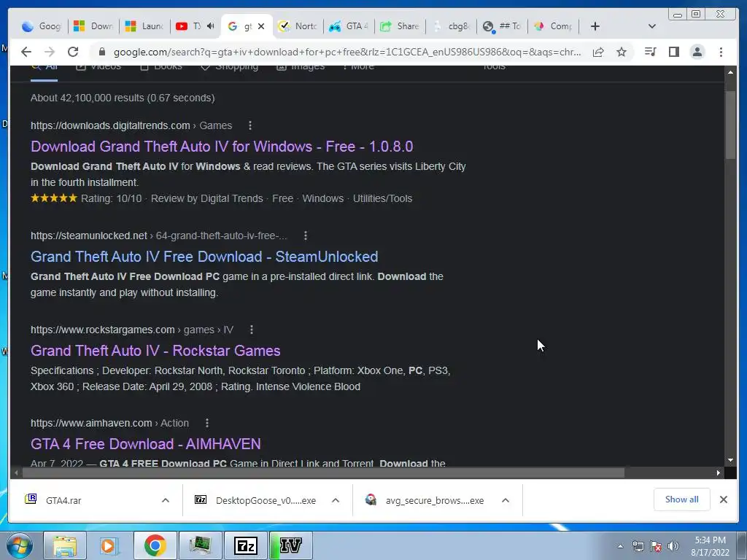The height and width of the screenshot is (560, 747).
Task: Switch to the Down tab
Action: [93, 26]
